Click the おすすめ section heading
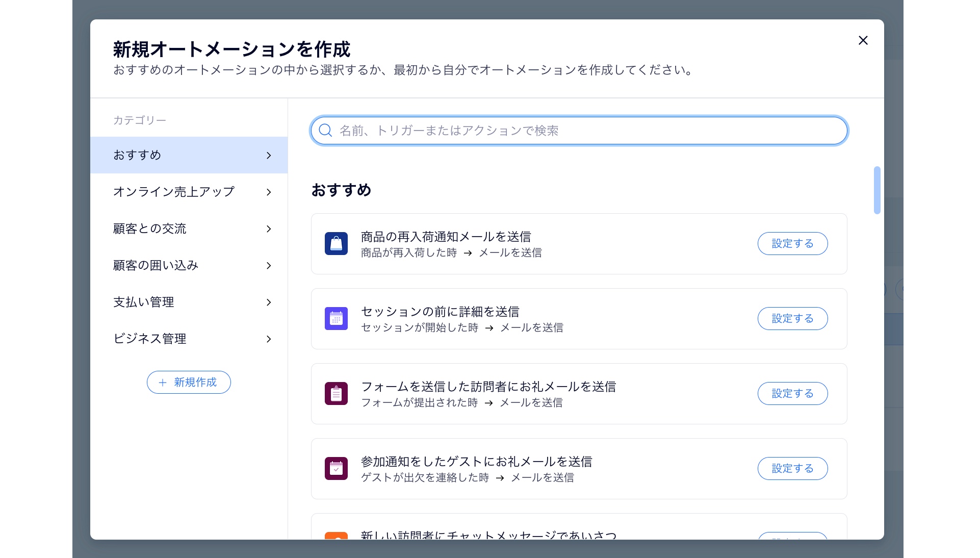Image resolution: width=980 pixels, height=558 pixels. coord(341,190)
